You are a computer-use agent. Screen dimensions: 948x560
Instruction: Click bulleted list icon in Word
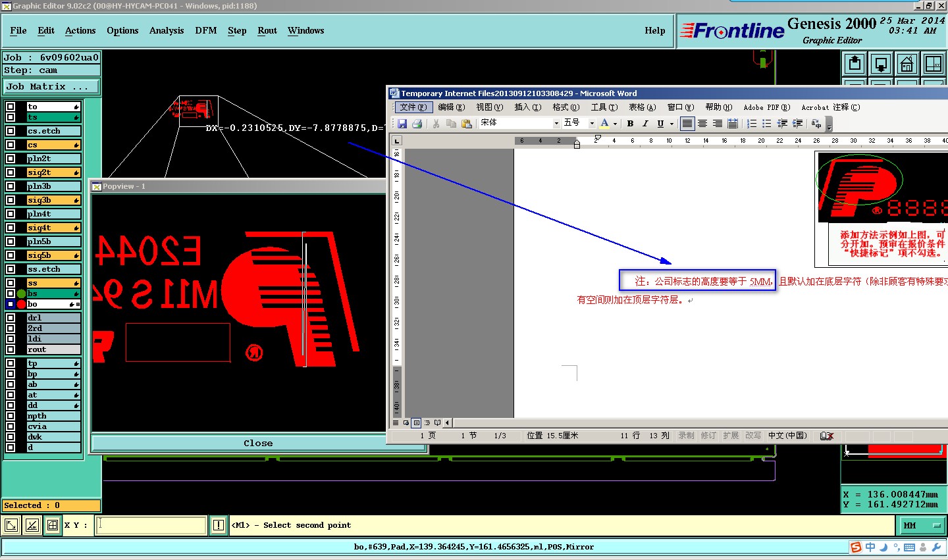pos(767,123)
